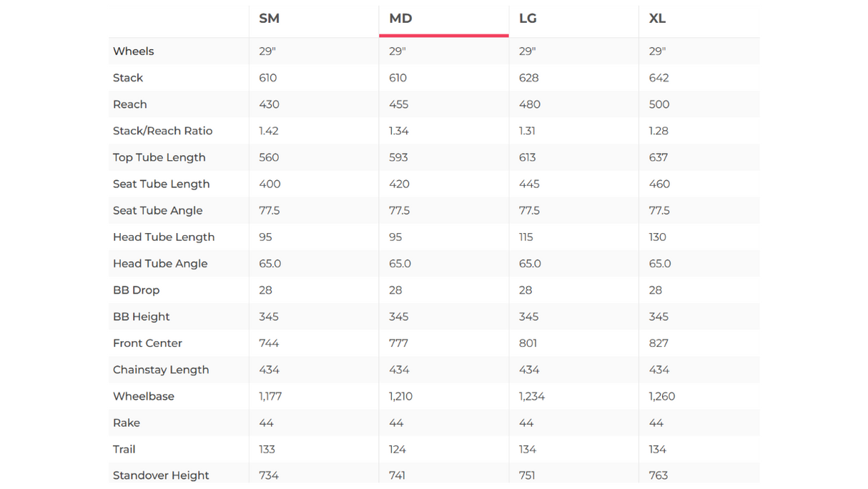This screenshot has width=868, height=489.
Task: Click the XL Head Tube Length value 130
Action: (x=657, y=237)
